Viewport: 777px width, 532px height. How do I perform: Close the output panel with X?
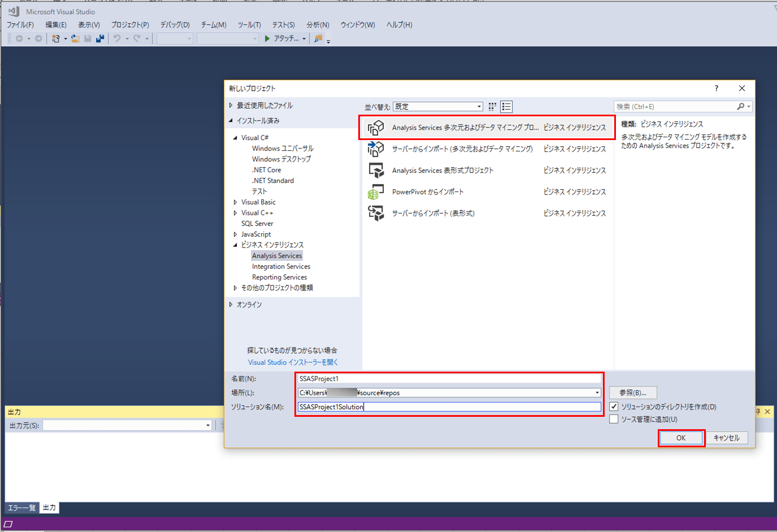point(767,412)
